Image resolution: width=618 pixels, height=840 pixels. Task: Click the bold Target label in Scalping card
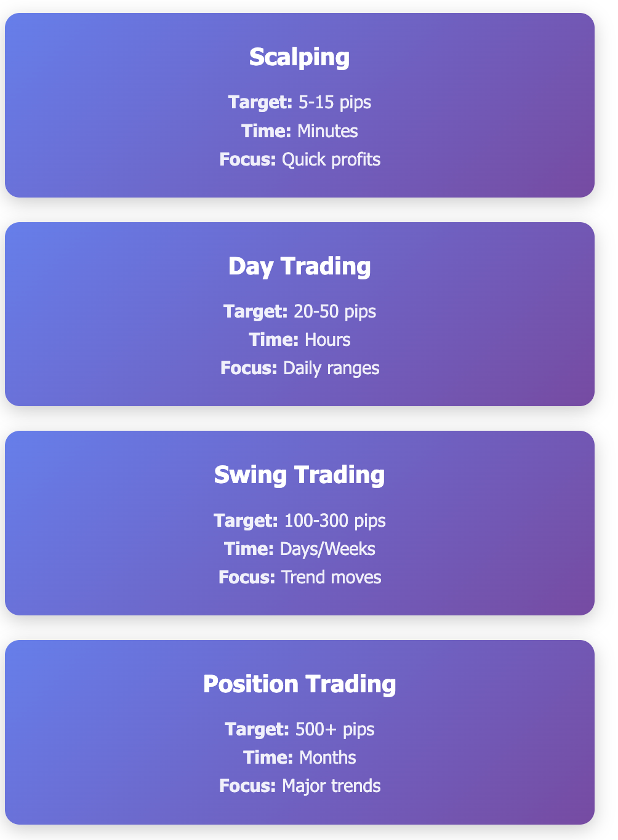click(x=260, y=102)
